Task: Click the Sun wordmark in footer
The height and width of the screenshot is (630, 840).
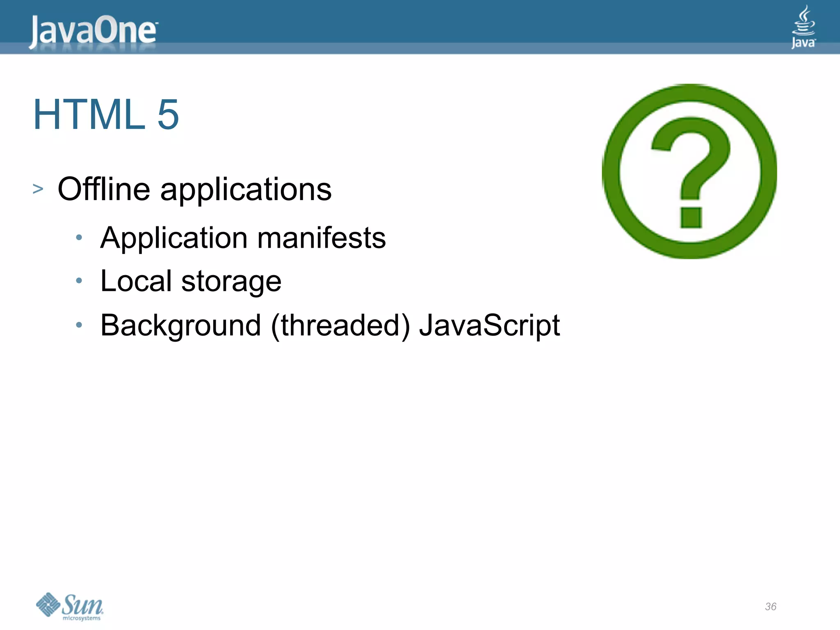Action: (x=83, y=603)
